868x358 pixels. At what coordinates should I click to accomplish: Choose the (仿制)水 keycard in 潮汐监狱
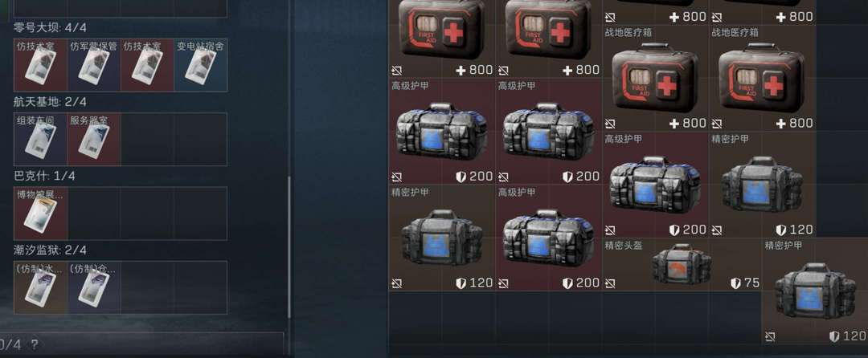pos(40,287)
